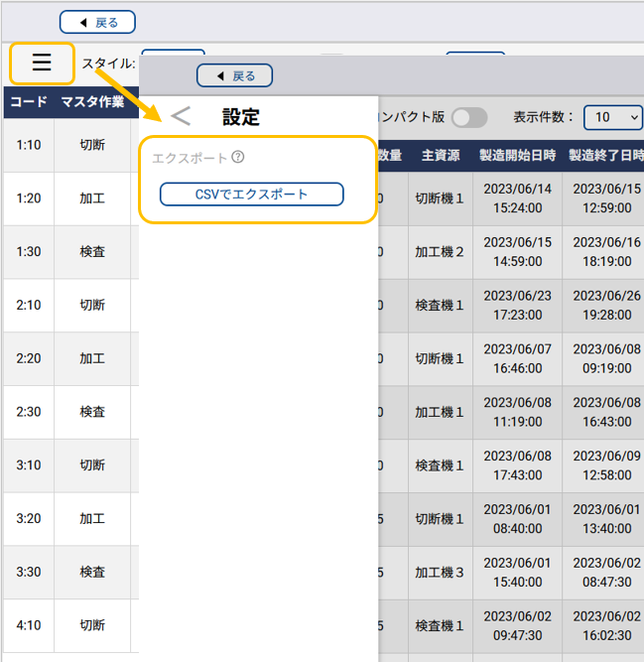Click the コード column header
The width and height of the screenshot is (644, 662).
[29, 101]
